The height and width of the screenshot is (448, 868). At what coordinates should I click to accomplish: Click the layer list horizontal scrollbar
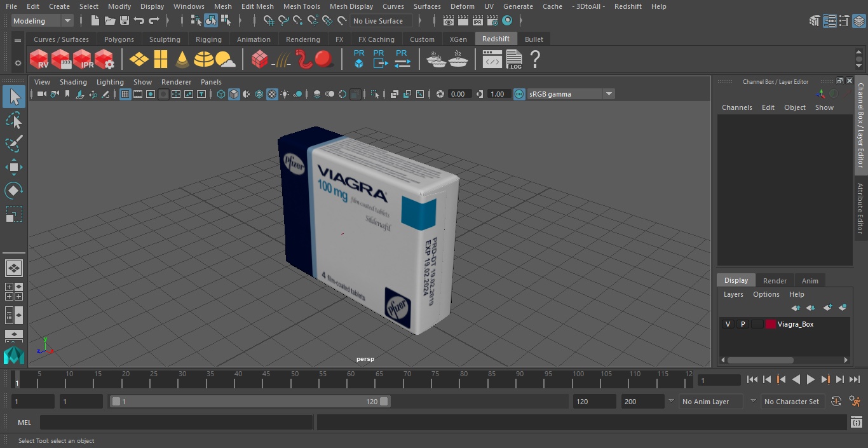click(x=760, y=360)
